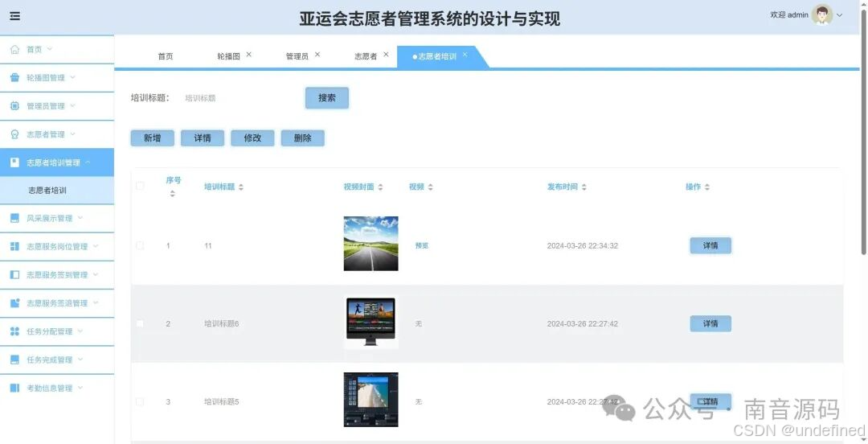The width and height of the screenshot is (868, 444).
Task: Expand the 志愿服务签退管理 menu chevron
Action: (96, 302)
